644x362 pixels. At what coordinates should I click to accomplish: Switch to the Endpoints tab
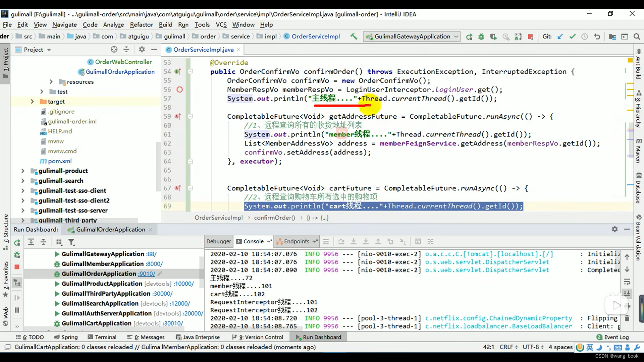[x=297, y=241]
